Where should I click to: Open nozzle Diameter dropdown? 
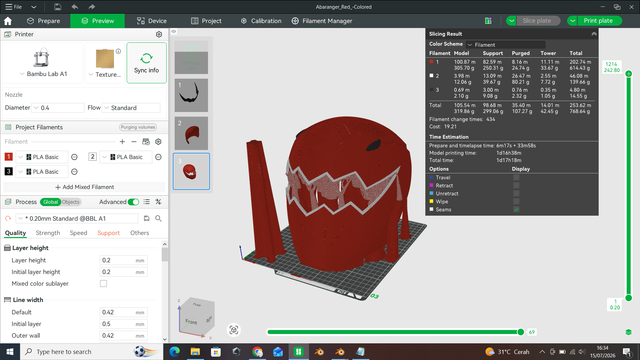58,108
